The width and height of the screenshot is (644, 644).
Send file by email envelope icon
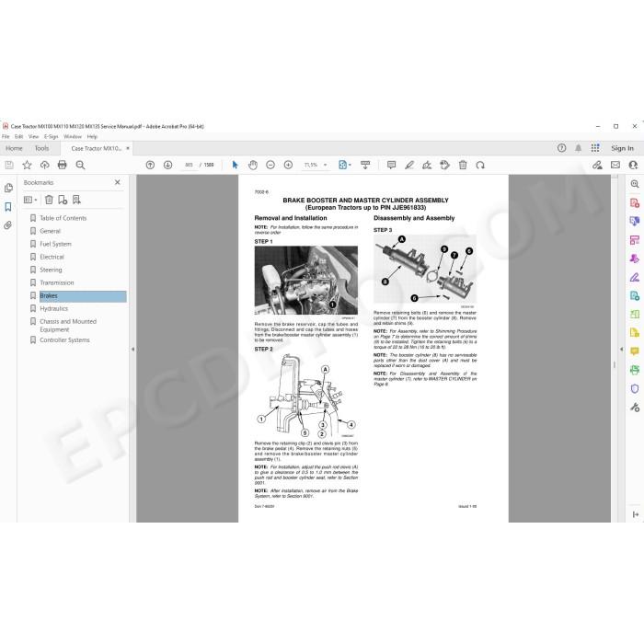[615, 165]
